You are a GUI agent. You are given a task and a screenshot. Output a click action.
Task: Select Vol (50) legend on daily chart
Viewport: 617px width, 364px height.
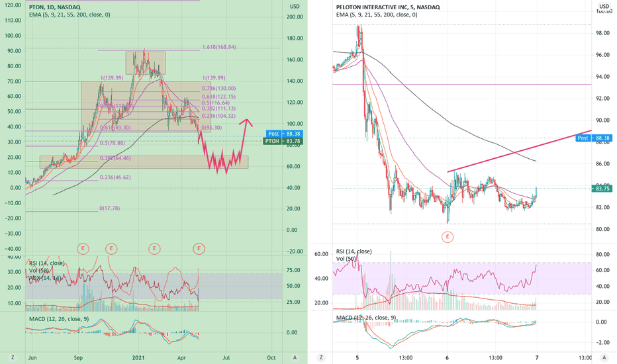point(38,270)
